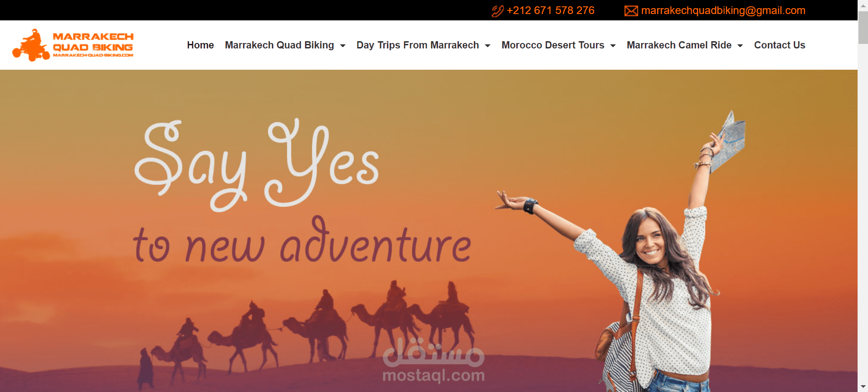
Task: Expand Marrakech Quad Biking dropdown arrow
Action: coord(343,46)
